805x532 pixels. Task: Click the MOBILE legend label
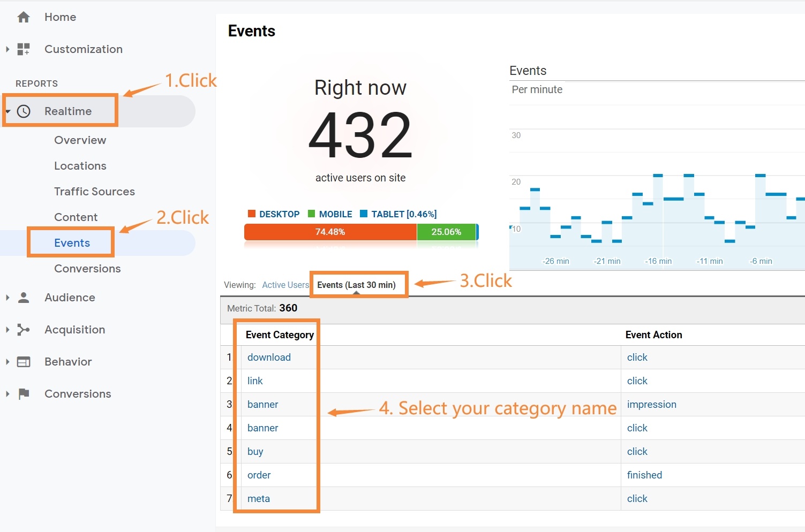coord(335,214)
